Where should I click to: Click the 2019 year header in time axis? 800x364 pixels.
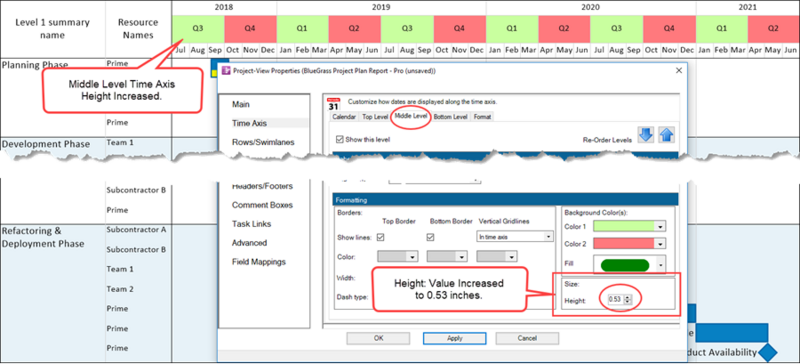381,8
